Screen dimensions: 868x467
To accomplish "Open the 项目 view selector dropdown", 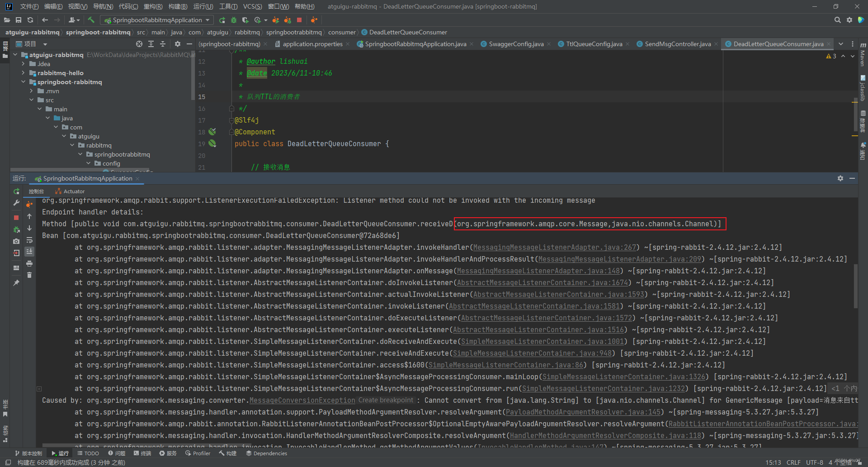I will coord(32,44).
